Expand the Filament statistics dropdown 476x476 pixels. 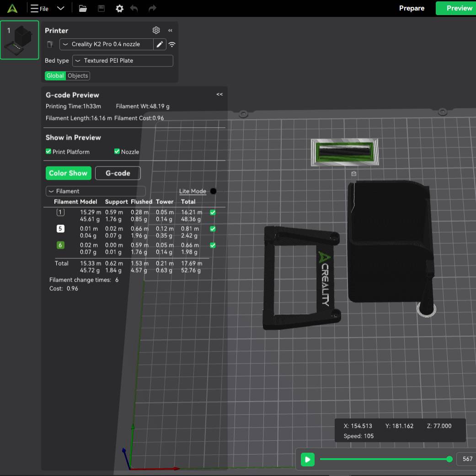tap(95, 191)
